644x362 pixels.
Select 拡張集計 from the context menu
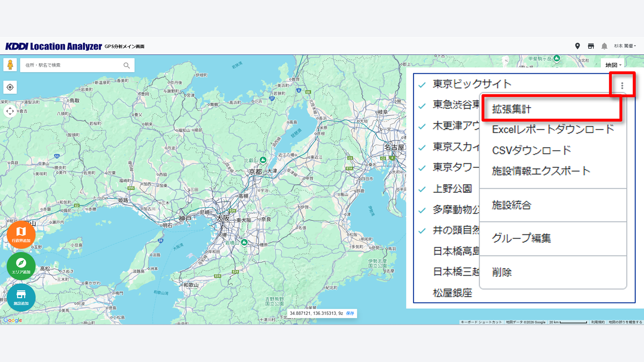(x=512, y=109)
